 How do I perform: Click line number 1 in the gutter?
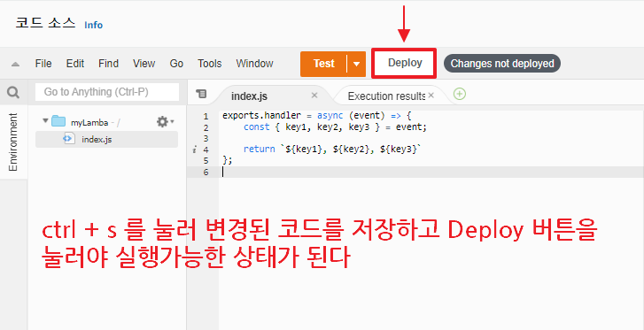pos(206,116)
